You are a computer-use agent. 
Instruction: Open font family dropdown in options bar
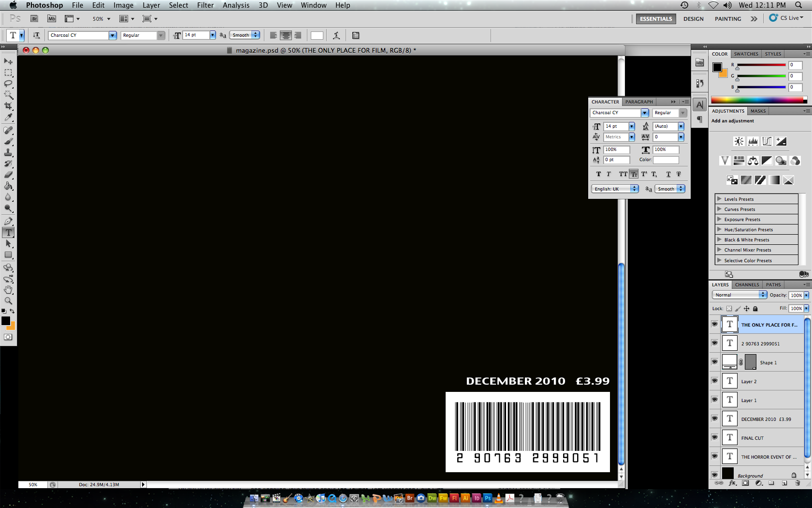point(113,35)
